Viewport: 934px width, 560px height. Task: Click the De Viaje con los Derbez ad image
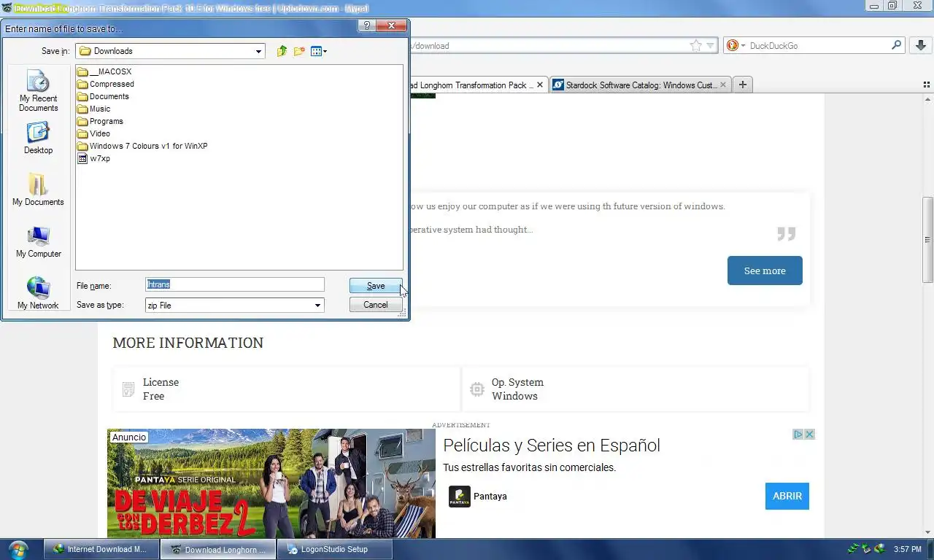tap(271, 483)
